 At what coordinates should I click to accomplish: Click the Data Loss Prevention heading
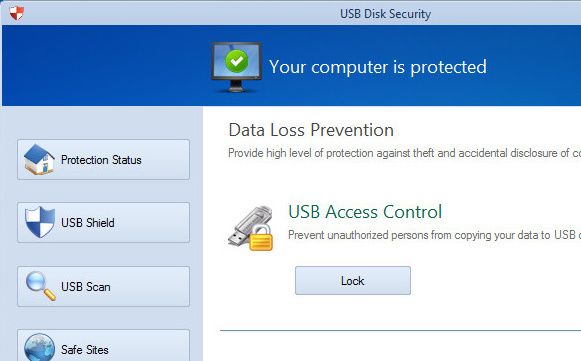[311, 130]
